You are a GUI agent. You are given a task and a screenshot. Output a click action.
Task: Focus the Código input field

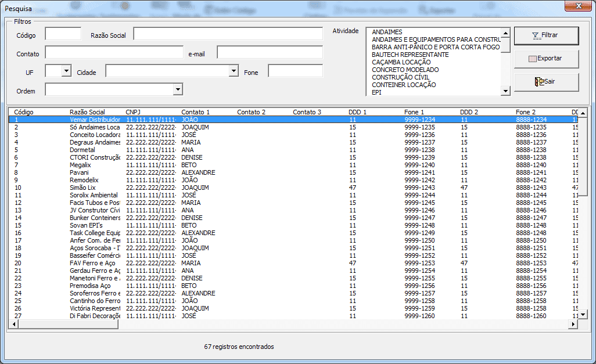[63, 34]
